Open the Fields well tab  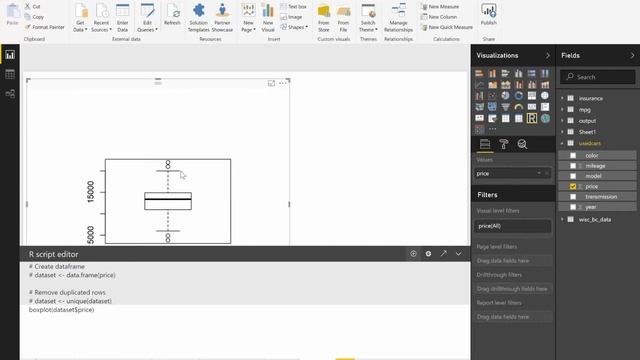485,144
